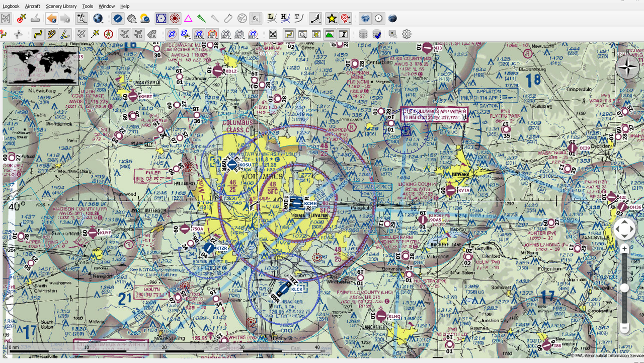The height and width of the screenshot is (363, 644).
Task: Open the Tools menu
Action: click(x=88, y=6)
